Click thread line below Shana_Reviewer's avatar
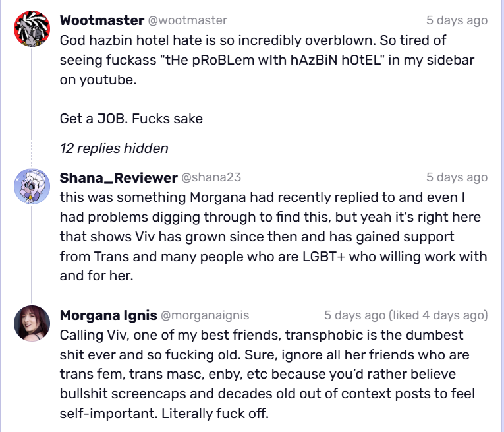This screenshot has height=432, width=504. (32, 254)
